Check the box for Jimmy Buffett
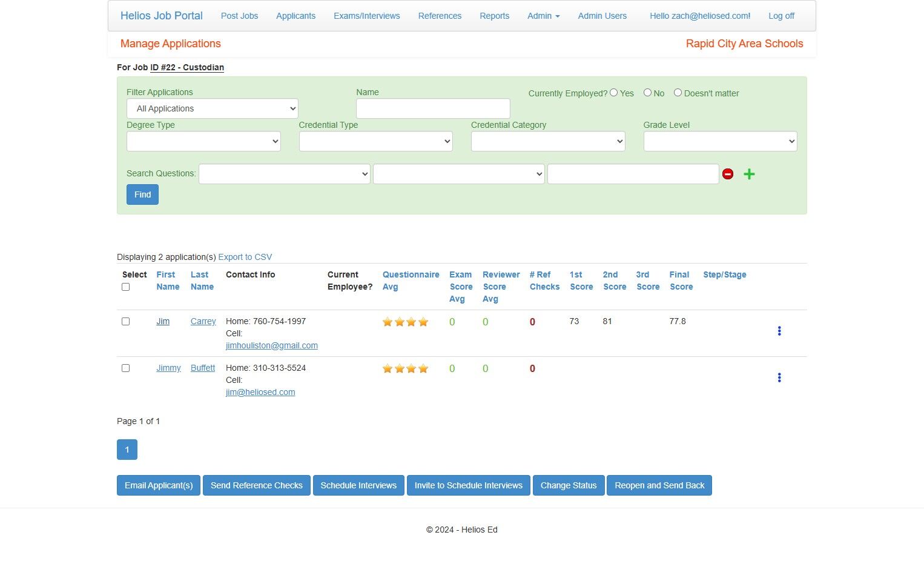This screenshot has width=924, height=578. [x=126, y=368]
